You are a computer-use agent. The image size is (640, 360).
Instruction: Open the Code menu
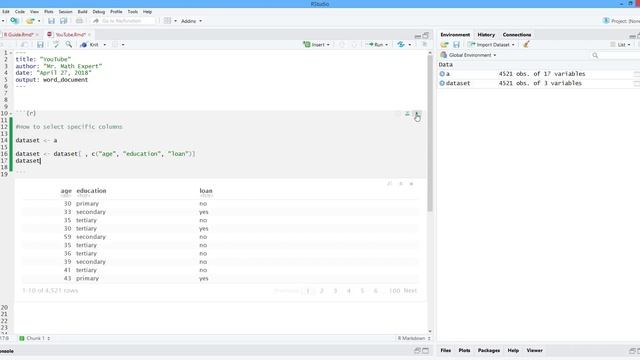point(20,12)
